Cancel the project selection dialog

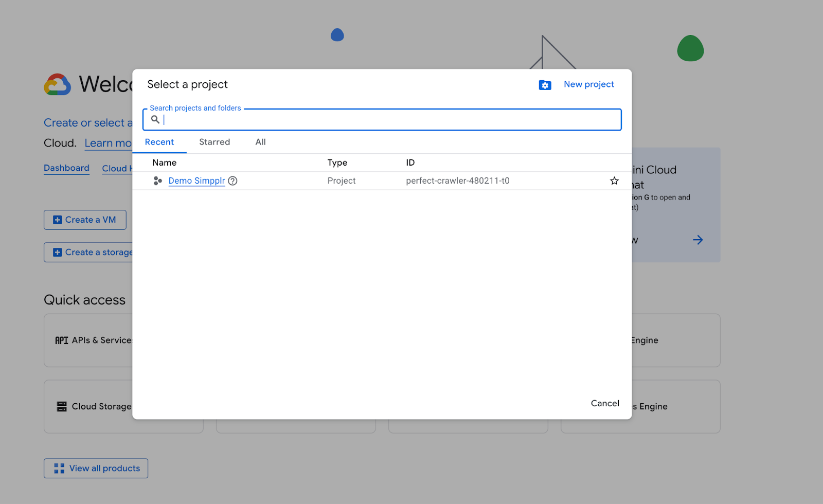[x=605, y=404]
